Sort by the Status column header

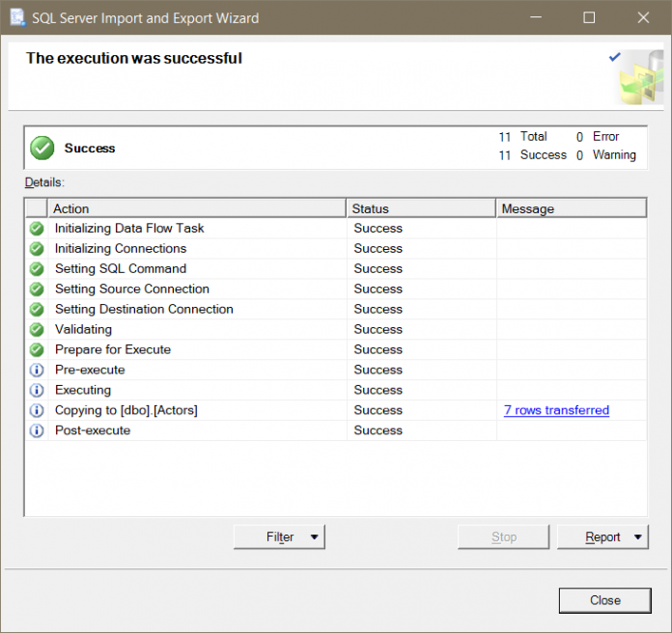[421, 208]
